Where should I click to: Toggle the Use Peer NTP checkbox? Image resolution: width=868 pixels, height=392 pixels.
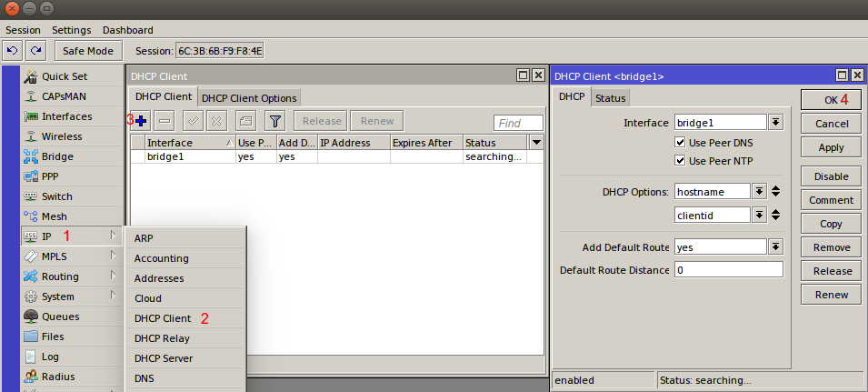tap(680, 161)
